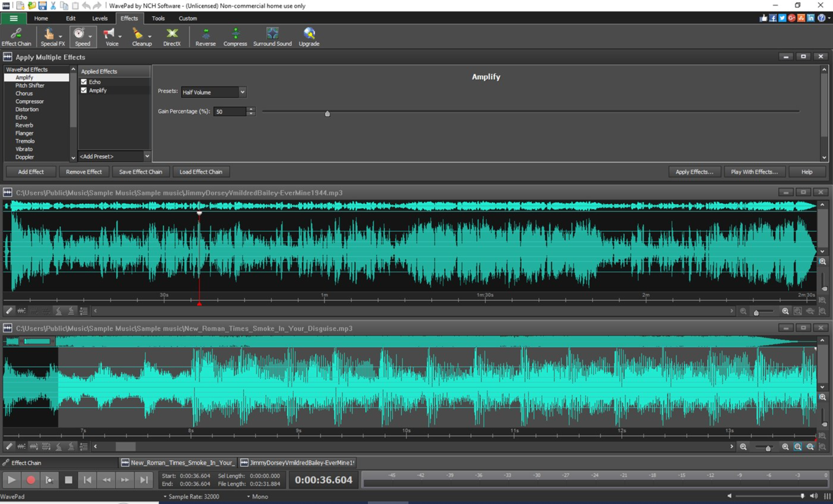
Task: Open Surround Sound effect
Action: [x=272, y=36]
